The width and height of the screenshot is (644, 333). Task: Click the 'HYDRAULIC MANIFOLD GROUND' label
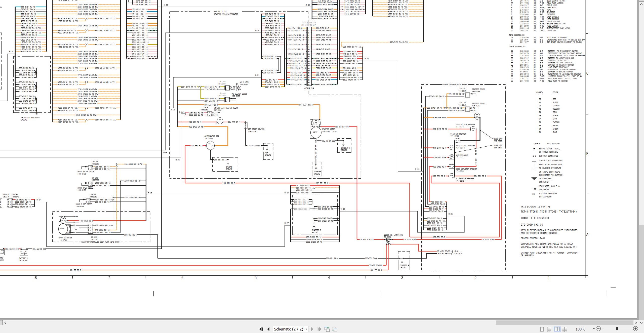(x=30, y=118)
